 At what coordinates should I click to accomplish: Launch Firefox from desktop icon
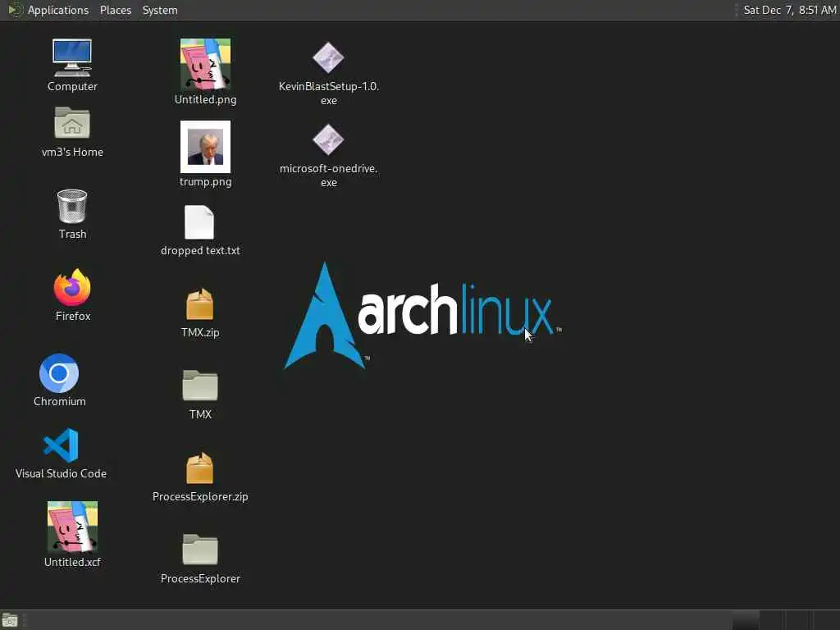point(72,287)
